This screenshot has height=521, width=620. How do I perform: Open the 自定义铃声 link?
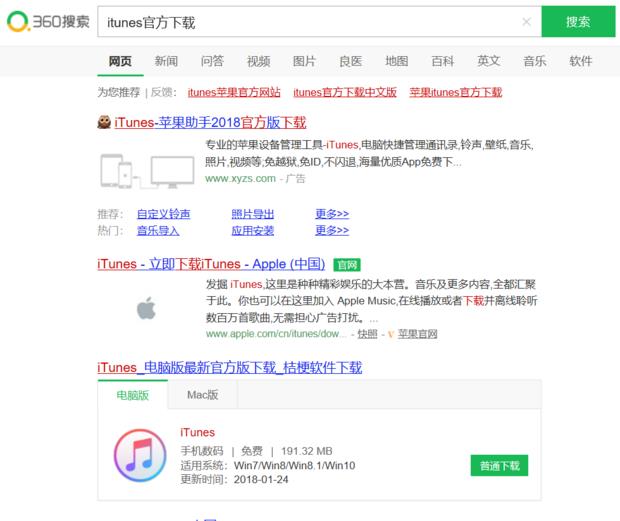[x=163, y=214]
